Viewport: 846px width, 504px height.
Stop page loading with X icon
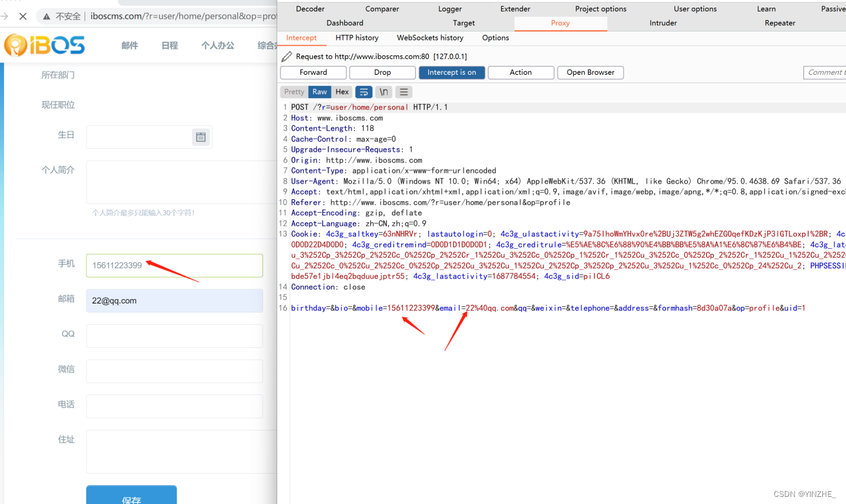(x=23, y=16)
